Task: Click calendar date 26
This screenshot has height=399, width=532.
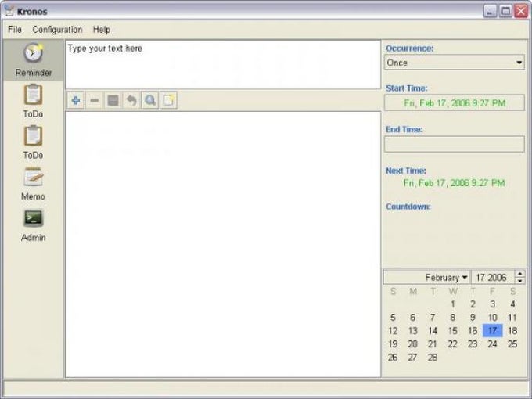Action: click(393, 357)
